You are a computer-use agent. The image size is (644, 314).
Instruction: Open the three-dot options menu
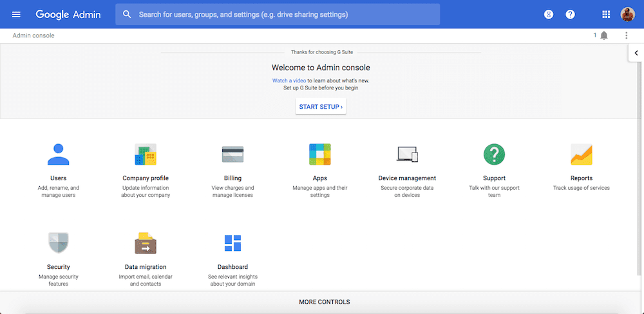(627, 35)
